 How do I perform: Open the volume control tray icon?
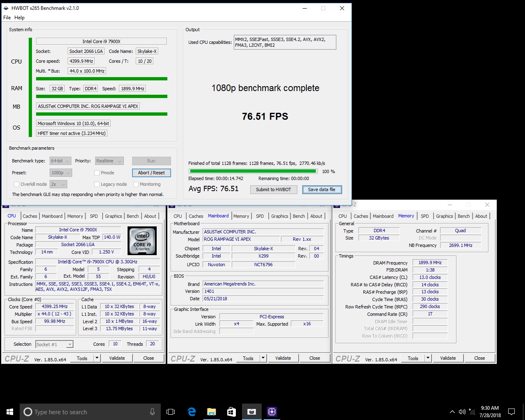pos(462,412)
